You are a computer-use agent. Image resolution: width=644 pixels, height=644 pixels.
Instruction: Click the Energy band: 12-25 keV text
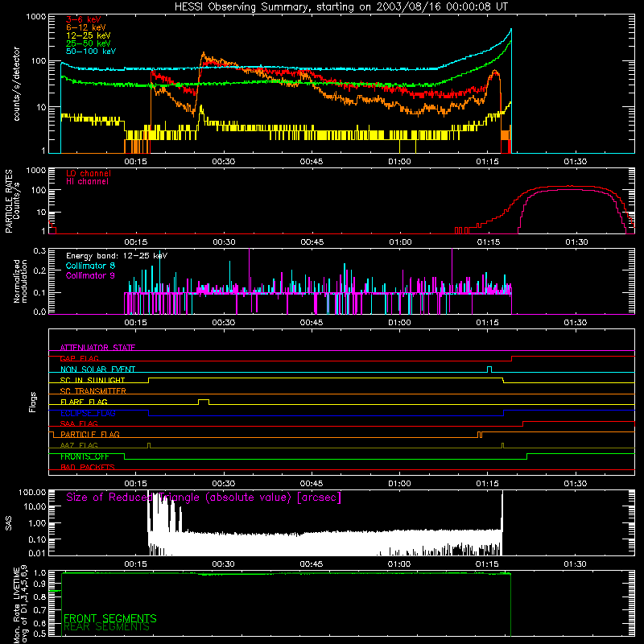click(x=117, y=256)
